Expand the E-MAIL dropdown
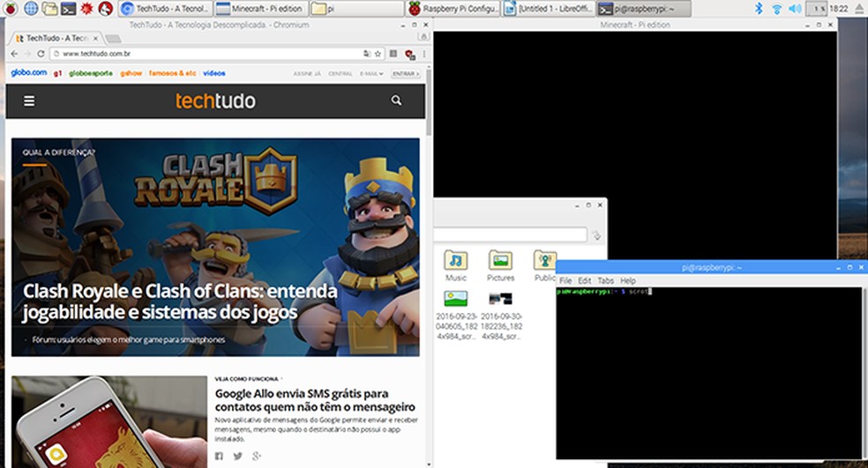Viewport: 868px width, 468px height. [371, 73]
